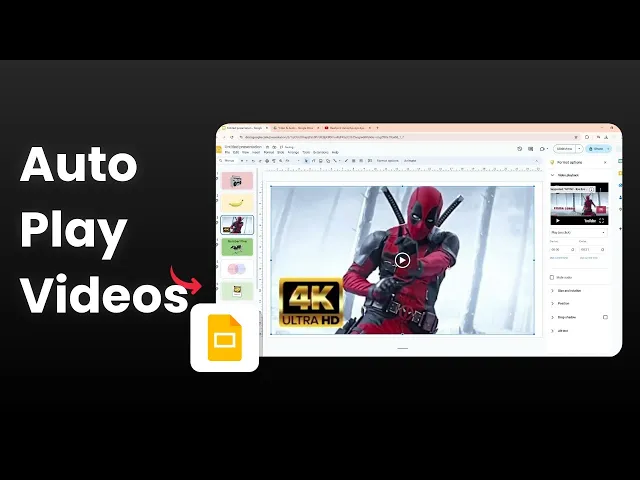
Task: Open the Edit menu
Action: 236,152
